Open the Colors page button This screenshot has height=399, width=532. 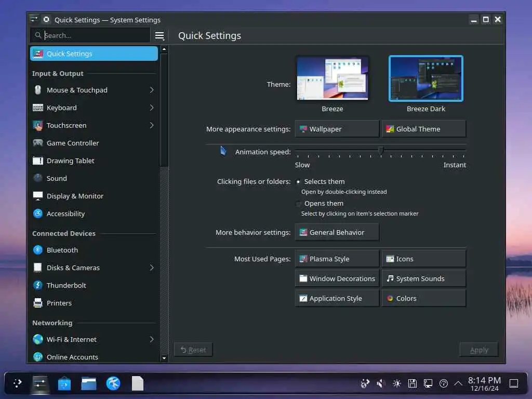(x=424, y=298)
